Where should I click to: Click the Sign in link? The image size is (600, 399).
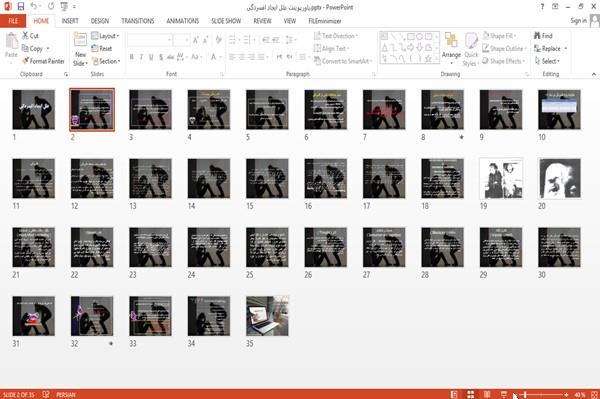(578, 21)
